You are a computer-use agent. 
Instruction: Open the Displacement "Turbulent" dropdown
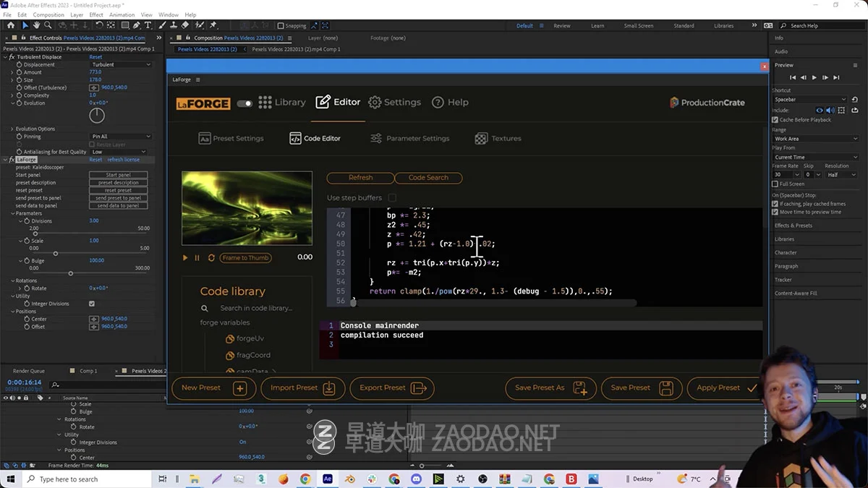(x=121, y=64)
